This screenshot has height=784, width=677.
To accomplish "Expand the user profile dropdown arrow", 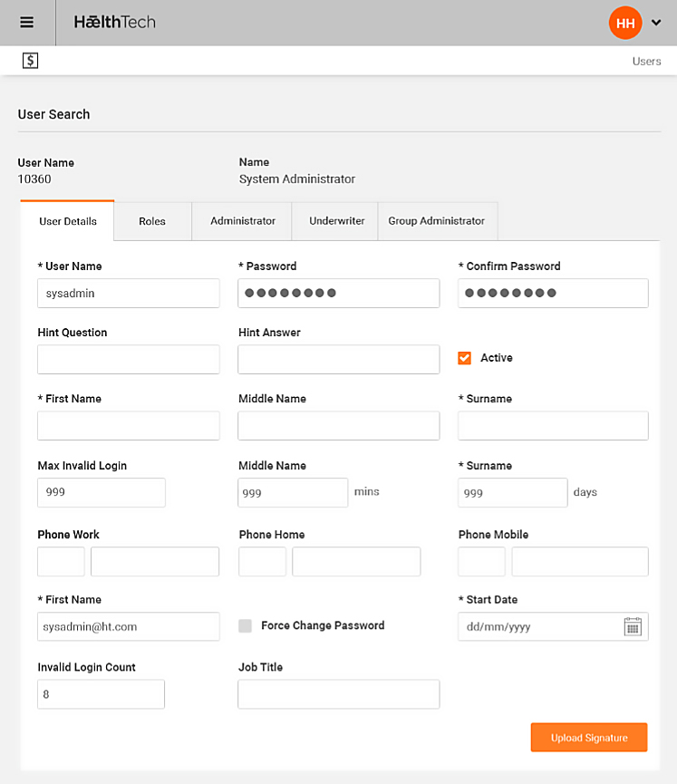I will [657, 24].
